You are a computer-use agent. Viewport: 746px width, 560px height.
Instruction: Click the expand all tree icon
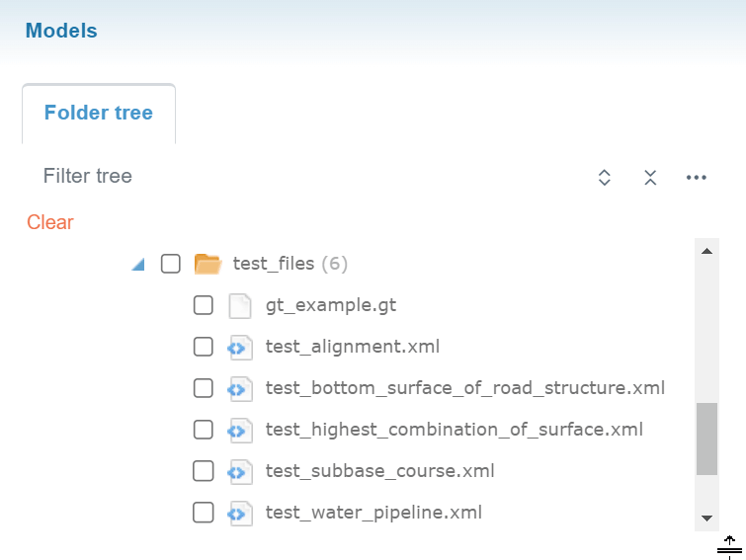point(605,178)
